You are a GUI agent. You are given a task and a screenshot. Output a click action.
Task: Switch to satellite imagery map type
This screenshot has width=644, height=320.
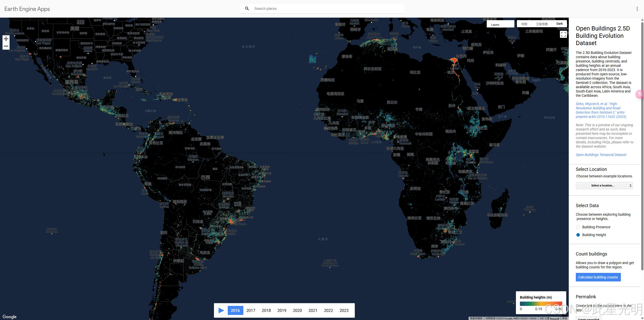pyautogui.click(x=542, y=24)
